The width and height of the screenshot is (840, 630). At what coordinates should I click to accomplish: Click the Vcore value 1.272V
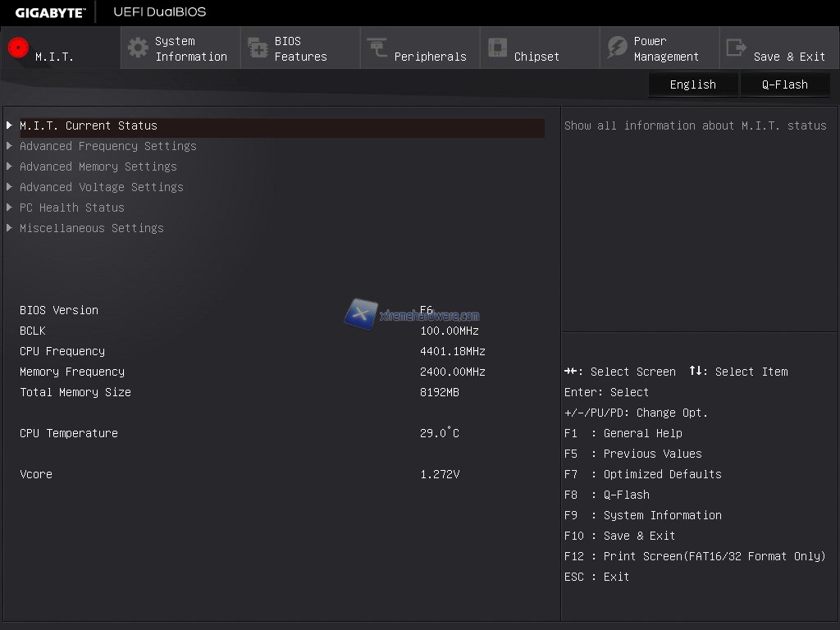439,474
